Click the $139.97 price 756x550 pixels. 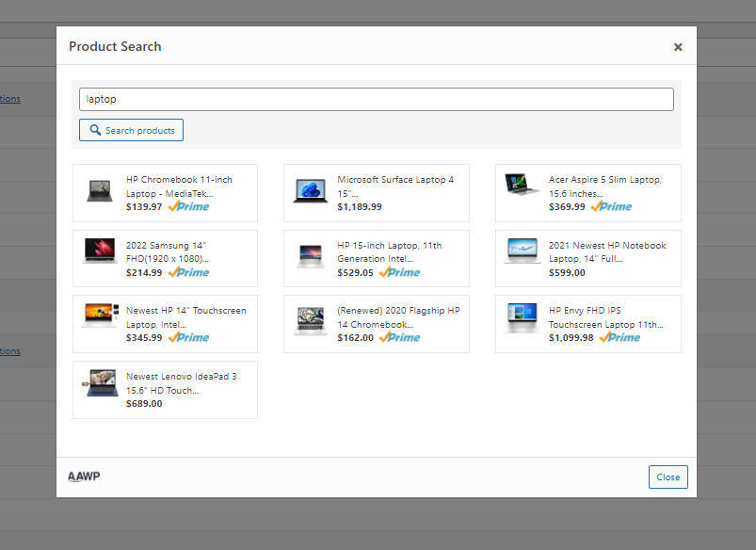pyautogui.click(x=144, y=207)
